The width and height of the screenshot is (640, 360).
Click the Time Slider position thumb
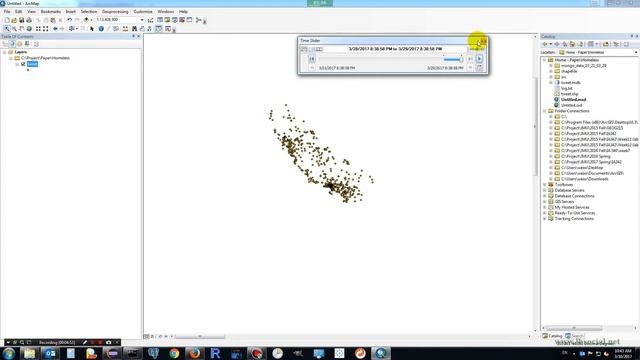461,60
